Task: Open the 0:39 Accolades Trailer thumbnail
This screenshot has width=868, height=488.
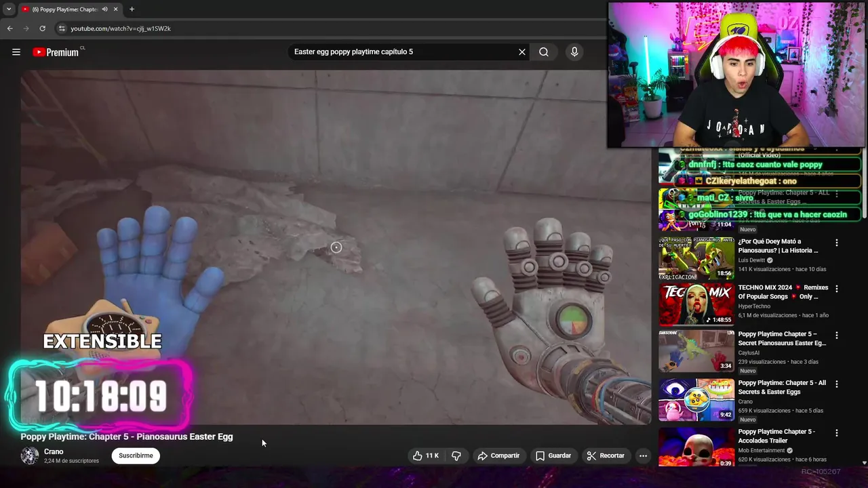Action: click(696, 447)
